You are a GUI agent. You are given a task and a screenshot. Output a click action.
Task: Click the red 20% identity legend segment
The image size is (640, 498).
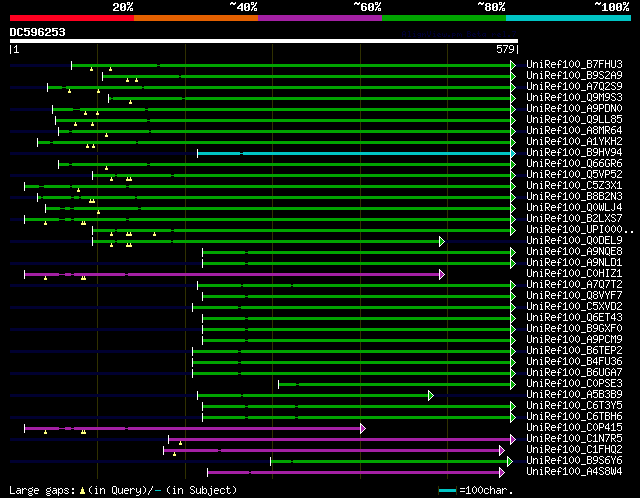(71, 17)
